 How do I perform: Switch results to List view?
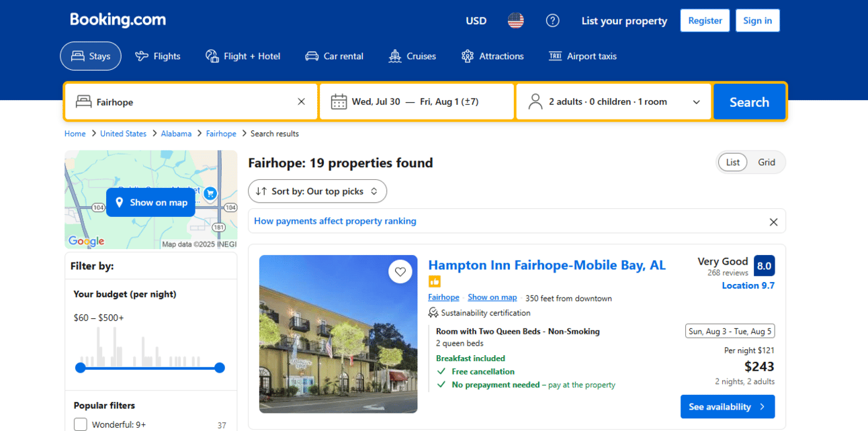pos(733,162)
